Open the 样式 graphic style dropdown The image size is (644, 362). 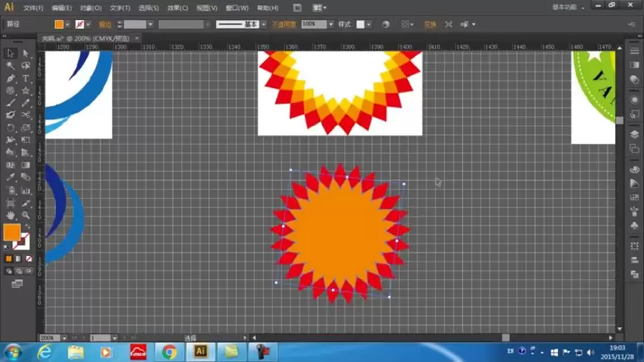(369, 24)
